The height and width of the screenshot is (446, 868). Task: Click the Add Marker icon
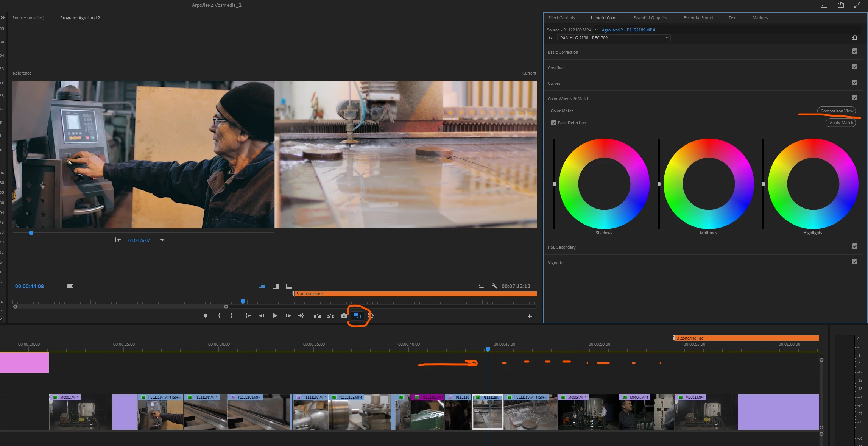coord(205,316)
